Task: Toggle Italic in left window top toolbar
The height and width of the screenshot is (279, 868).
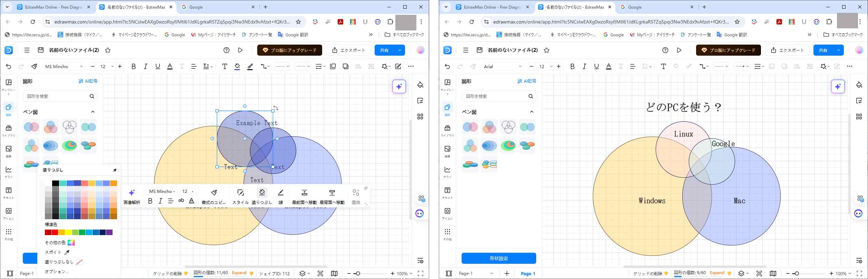Action: tap(146, 66)
